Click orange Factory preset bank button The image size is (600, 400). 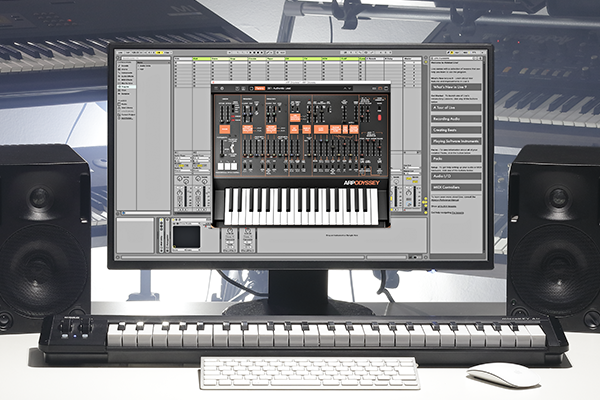pos(259,88)
